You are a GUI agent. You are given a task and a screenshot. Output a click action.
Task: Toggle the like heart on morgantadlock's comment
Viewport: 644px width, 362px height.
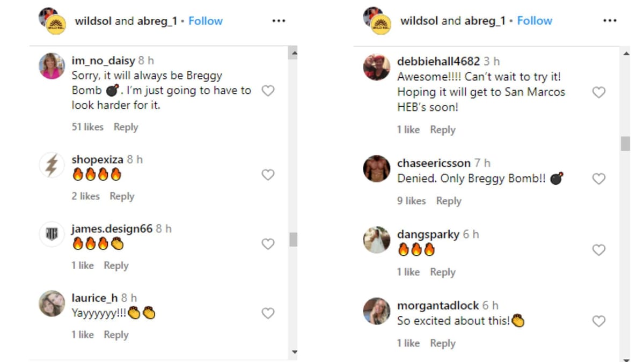(599, 321)
